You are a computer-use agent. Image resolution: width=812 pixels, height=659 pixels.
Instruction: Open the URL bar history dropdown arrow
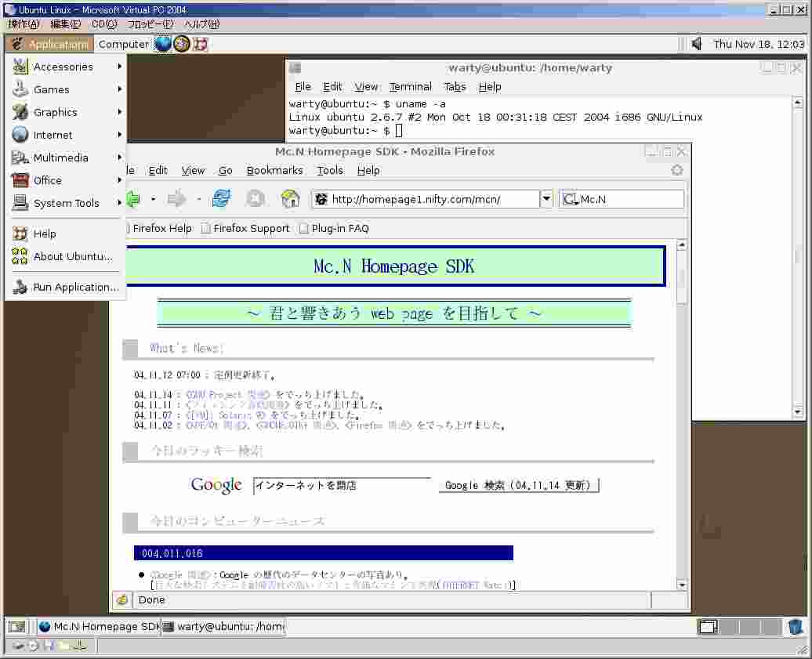pos(546,199)
